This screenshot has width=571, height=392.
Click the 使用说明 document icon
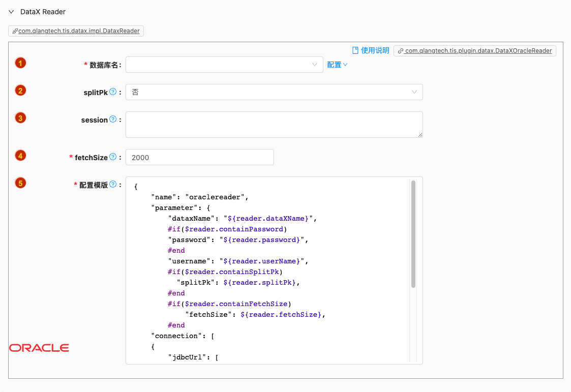pyautogui.click(x=355, y=50)
